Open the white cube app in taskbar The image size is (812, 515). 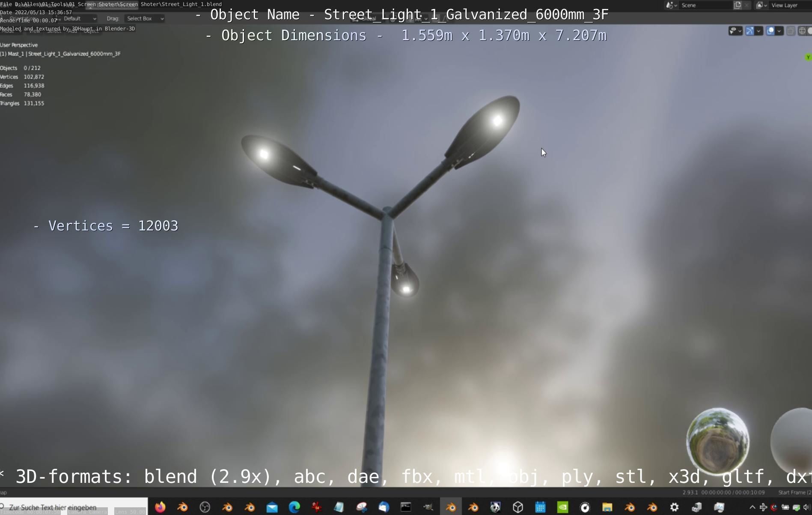click(518, 507)
